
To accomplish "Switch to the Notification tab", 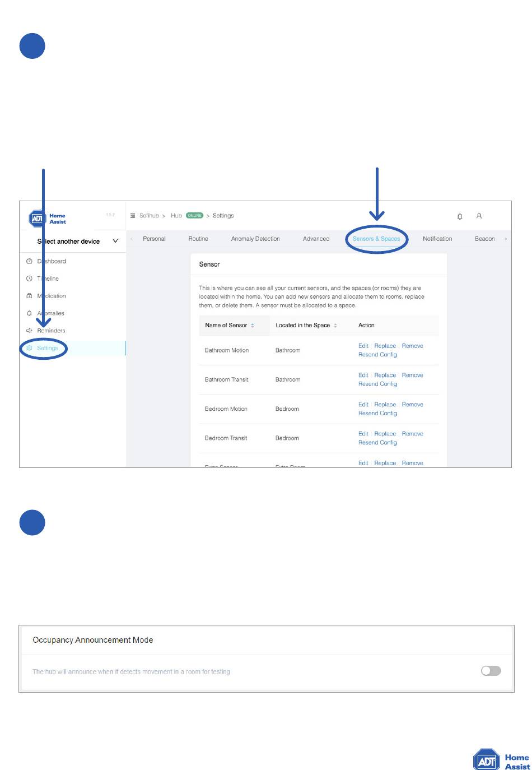I will (437, 239).
